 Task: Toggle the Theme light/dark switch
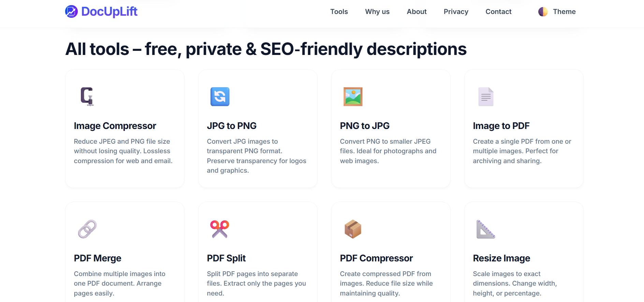pyautogui.click(x=564, y=12)
